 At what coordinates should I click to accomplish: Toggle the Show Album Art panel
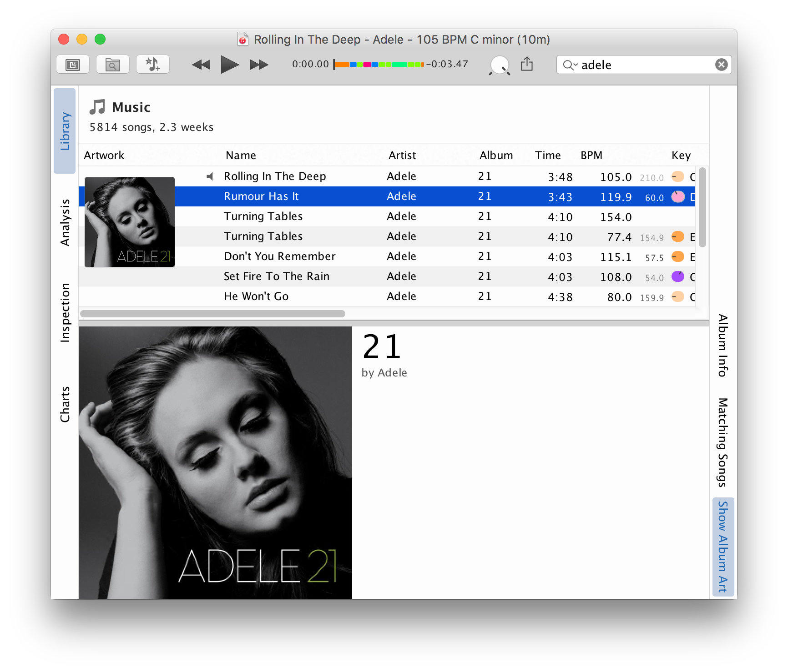pyautogui.click(x=722, y=547)
